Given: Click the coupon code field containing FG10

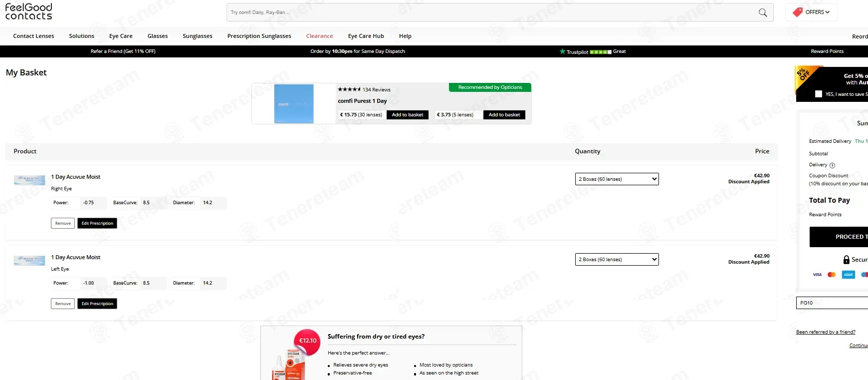Looking at the screenshot, I should (x=832, y=303).
